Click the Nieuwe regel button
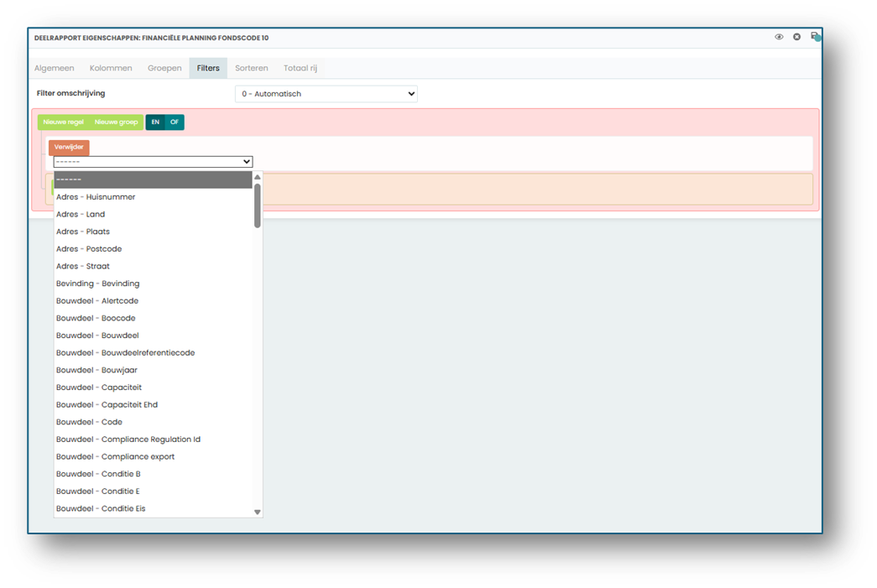Image resolution: width=877 pixels, height=588 pixels. tap(63, 122)
